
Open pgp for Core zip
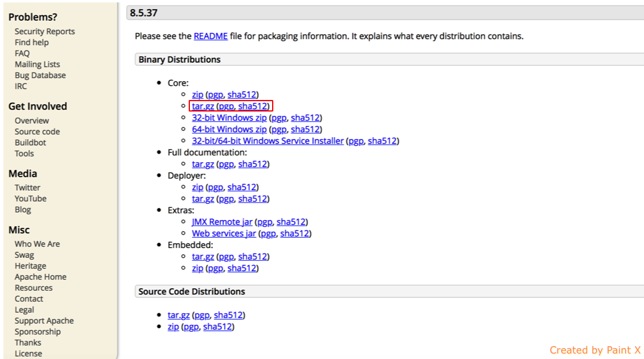[215, 94]
